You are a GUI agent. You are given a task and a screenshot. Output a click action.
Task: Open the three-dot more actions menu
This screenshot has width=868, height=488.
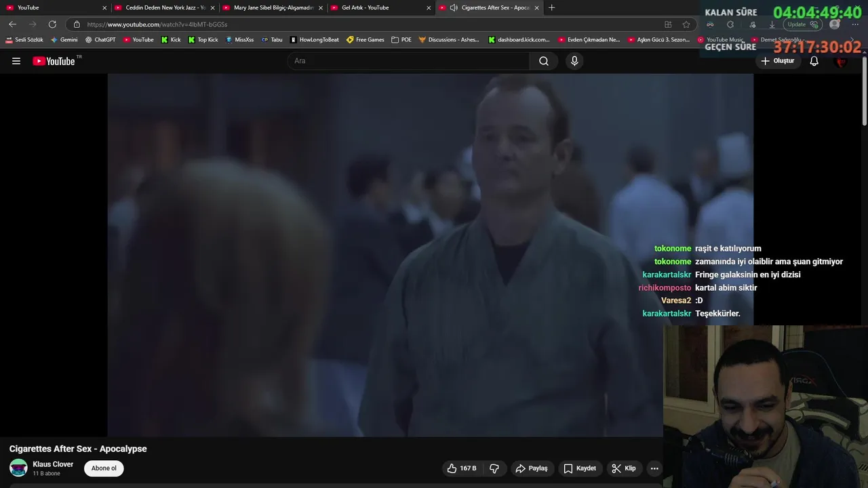click(654, 468)
